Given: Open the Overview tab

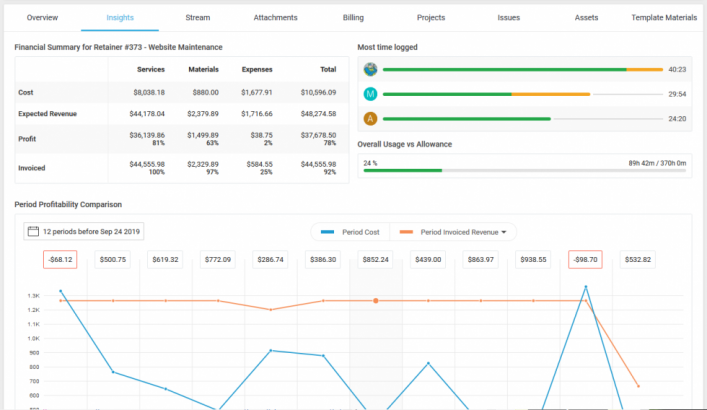Looking at the screenshot, I should (42, 18).
